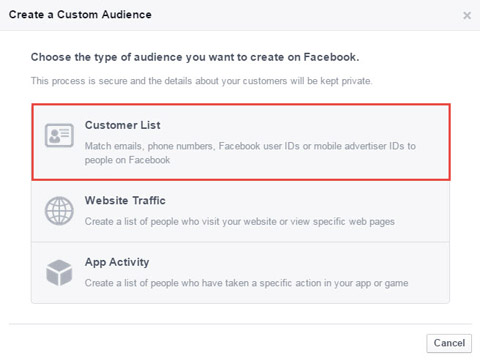Click the Website Traffic globe icon

point(59,211)
